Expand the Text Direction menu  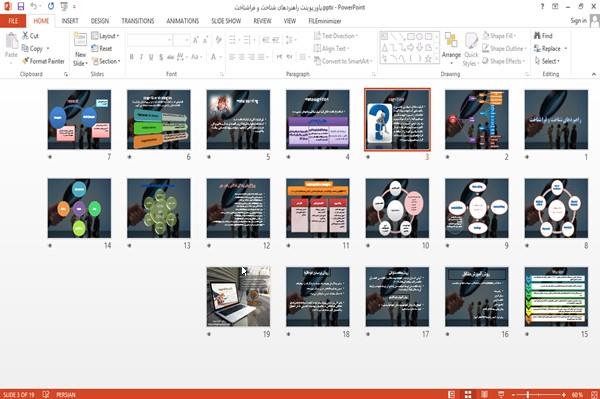336,36
